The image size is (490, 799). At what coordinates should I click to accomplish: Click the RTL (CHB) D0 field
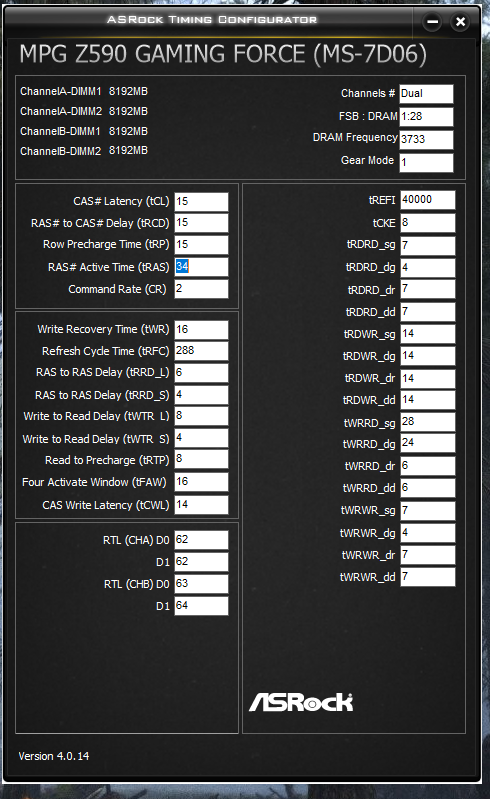coord(201,584)
